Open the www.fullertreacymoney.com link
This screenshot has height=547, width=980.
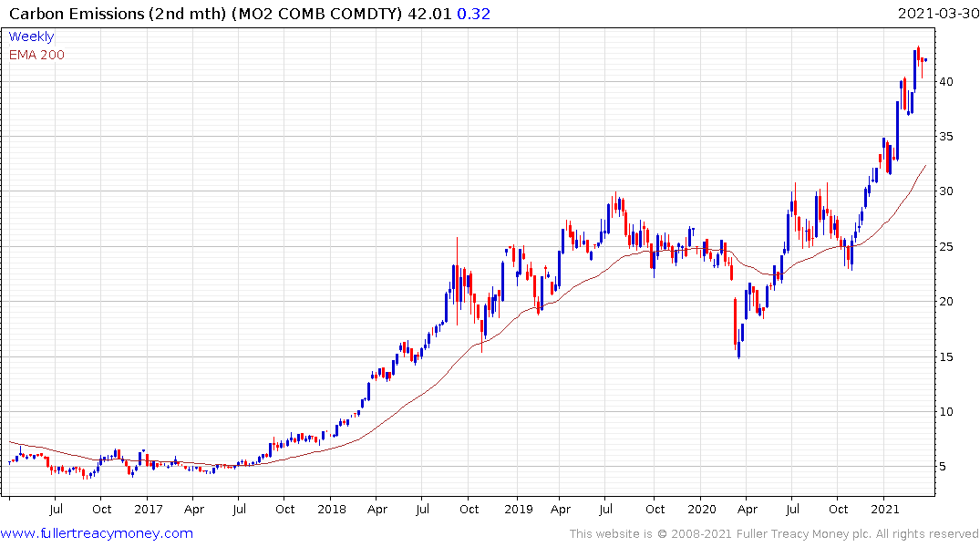point(97,533)
